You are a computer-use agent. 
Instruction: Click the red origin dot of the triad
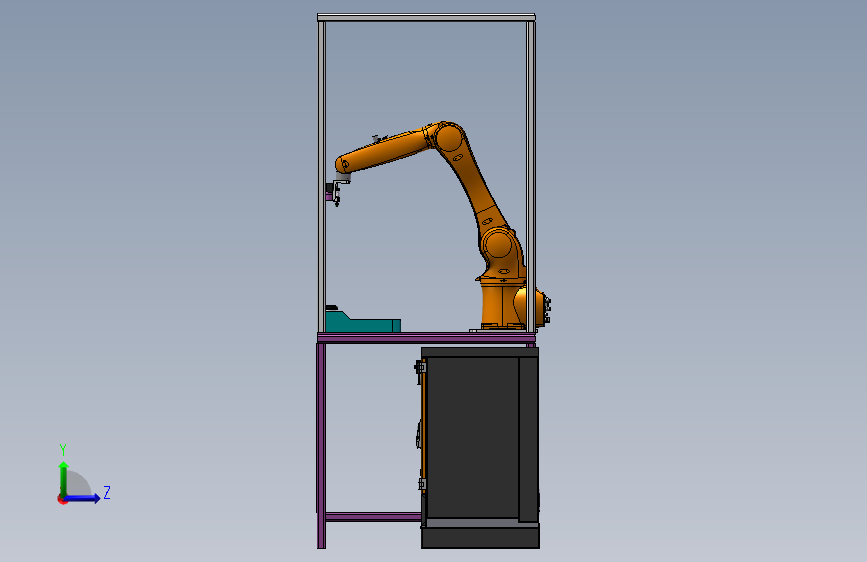click(x=62, y=499)
